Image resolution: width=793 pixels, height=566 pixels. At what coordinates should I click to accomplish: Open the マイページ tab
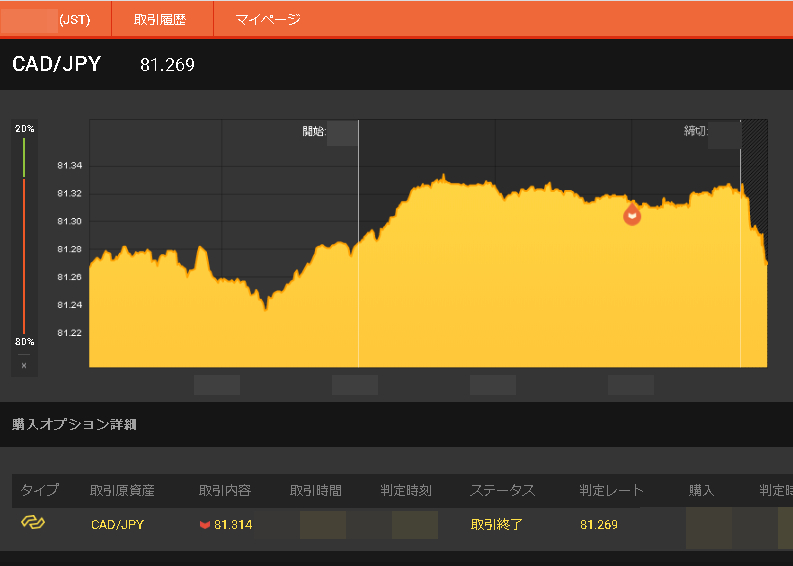point(268,19)
